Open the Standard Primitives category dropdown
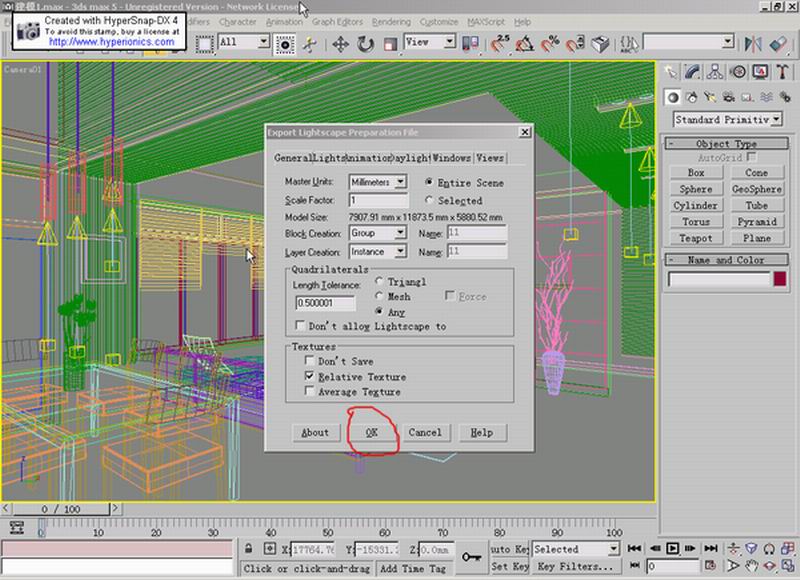This screenshot has width=800, height=580. pyautogui.click(x=727, y=119)
